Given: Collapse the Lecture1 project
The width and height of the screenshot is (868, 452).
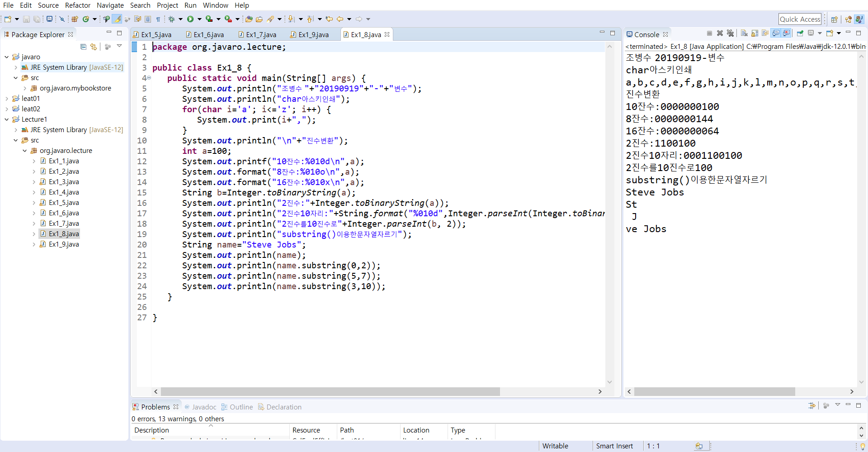Looking at the screenshot, I should (x=6, y=119).
